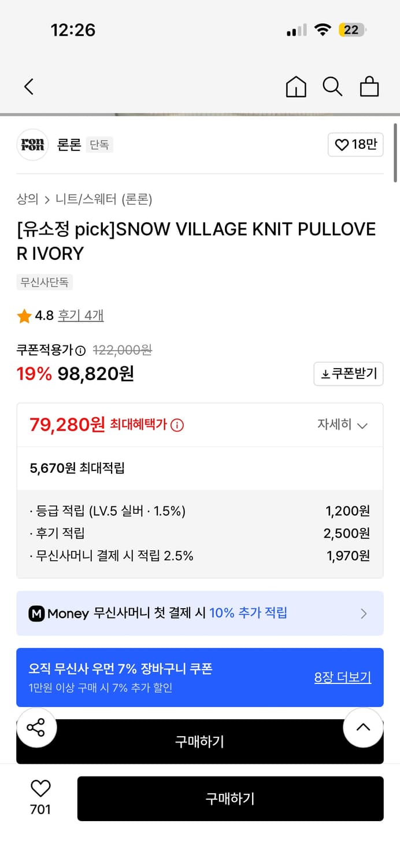Tap the share icon above the buy bar
This screenshot has height=868, width=400.
click(36, 727)
